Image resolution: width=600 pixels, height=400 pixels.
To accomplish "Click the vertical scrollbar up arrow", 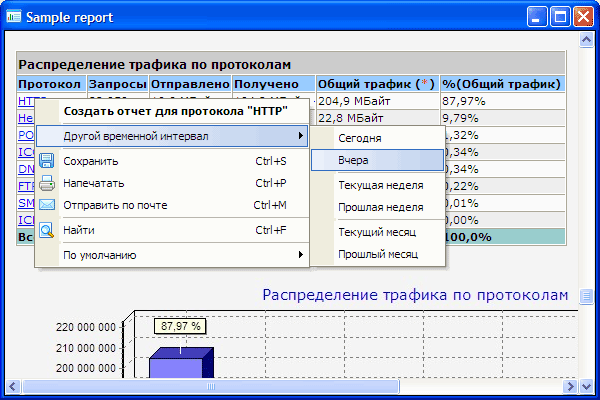I will coord(586,39).
